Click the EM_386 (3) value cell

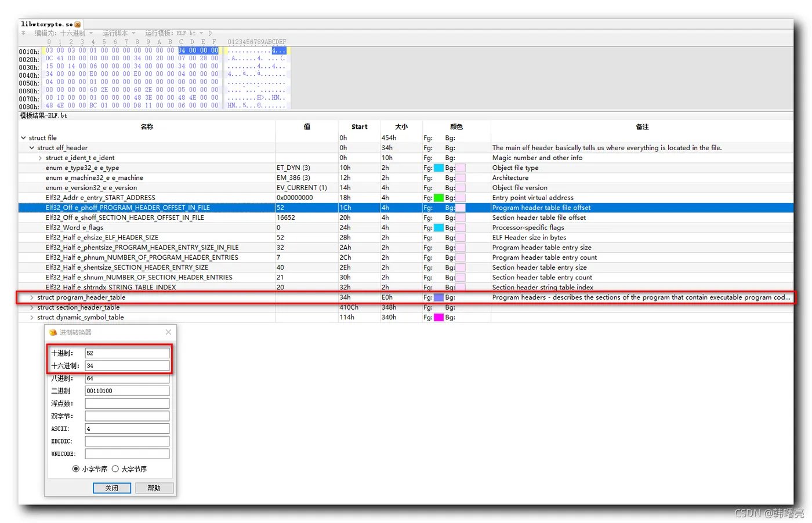pyautogui.click(x=307, y=177)
